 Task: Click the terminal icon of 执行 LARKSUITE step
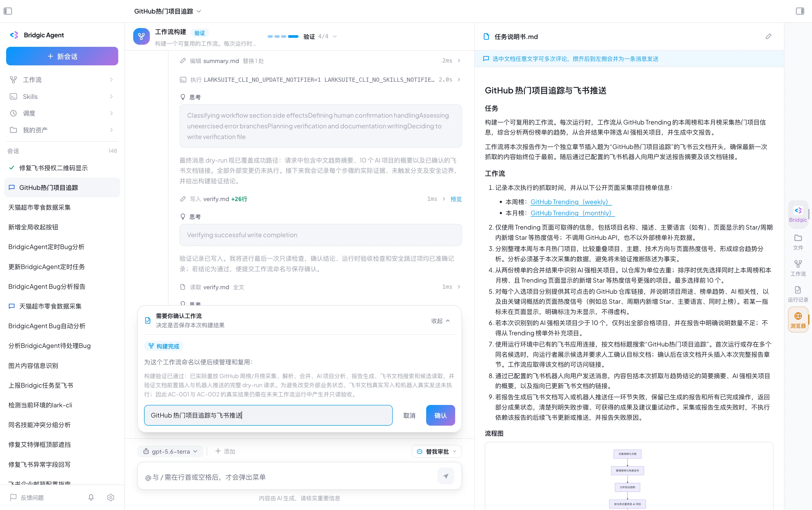[183, 80]
